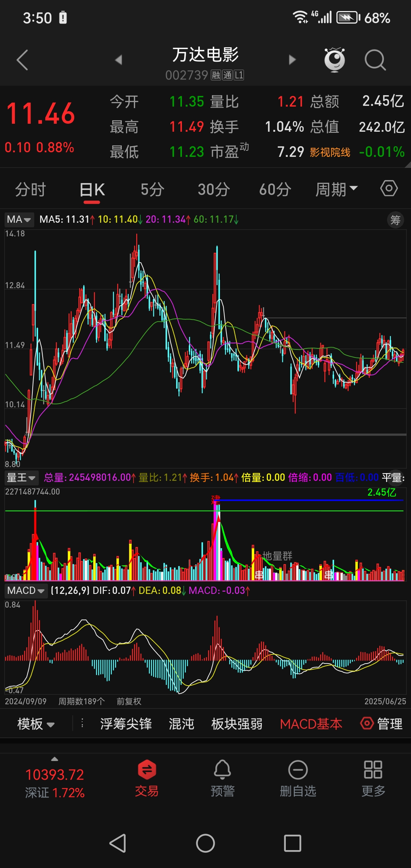Tap the 前复权 adjustment label
This screenshot has height=868, width=411.
coord(129,701)
